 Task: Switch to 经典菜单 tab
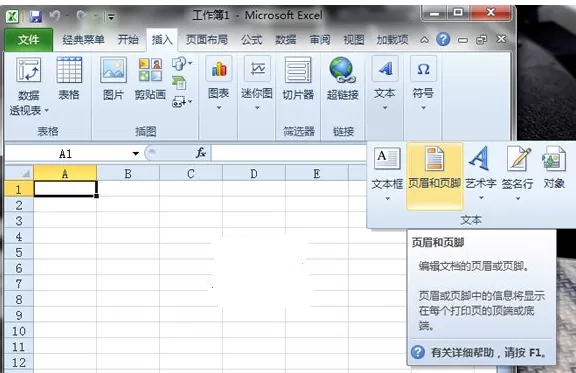pos(83,40)
